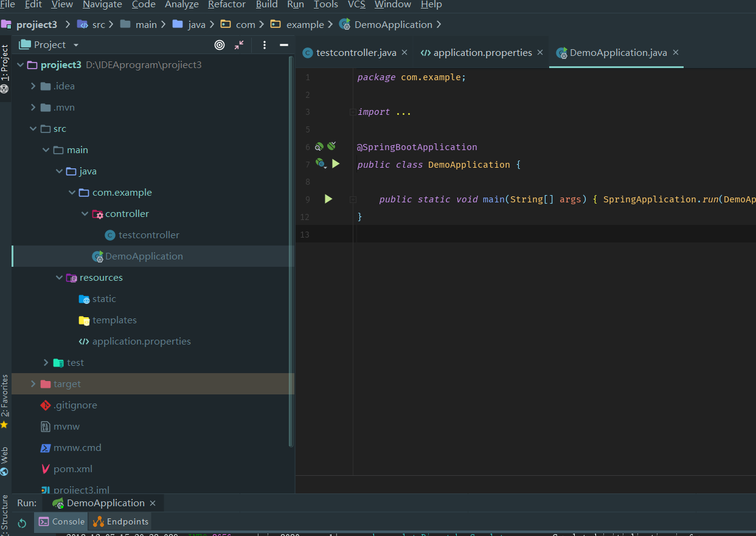Select the Console tab

click(61, 521)
